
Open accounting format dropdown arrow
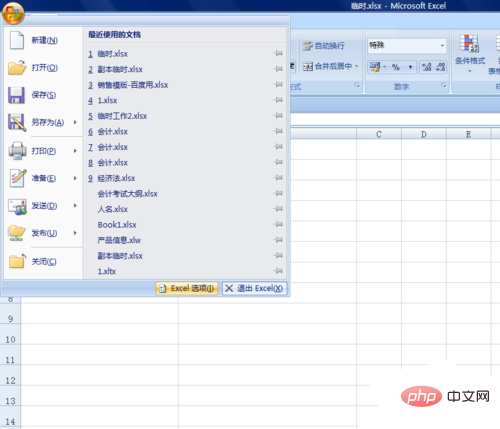tap(384, 67)
